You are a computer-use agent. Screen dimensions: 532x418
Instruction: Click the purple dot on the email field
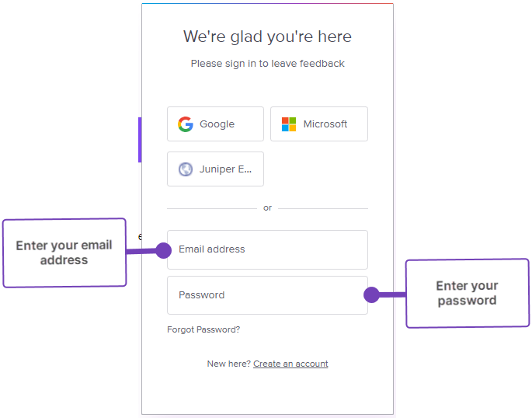tap(163, 250)
